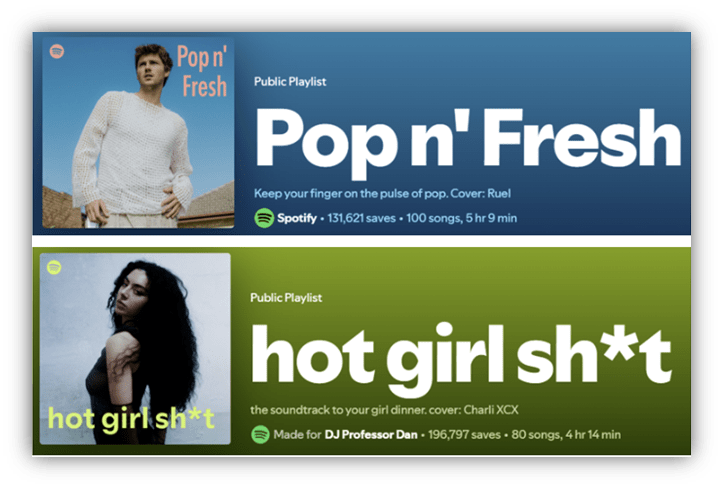
Task: Click 80 songs, 4 hr 14 min text
Action: pyautogui.click(x=566, y=435)
